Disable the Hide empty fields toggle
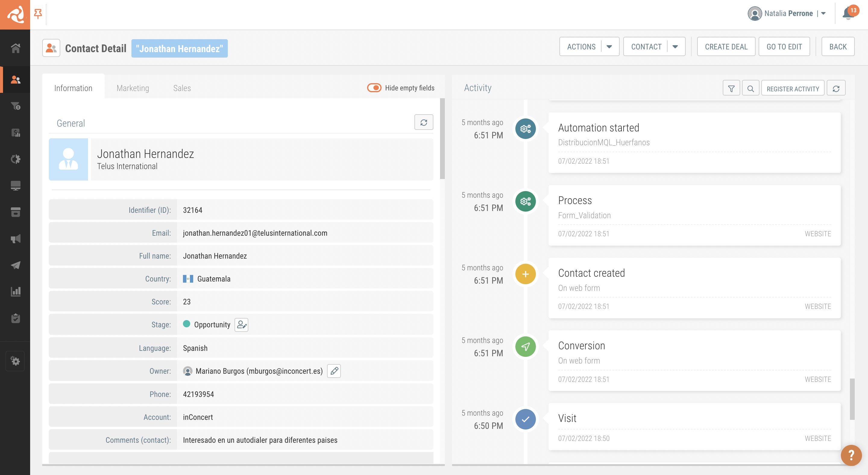This screenshot has height=475, width=868. tap(374, 88)
